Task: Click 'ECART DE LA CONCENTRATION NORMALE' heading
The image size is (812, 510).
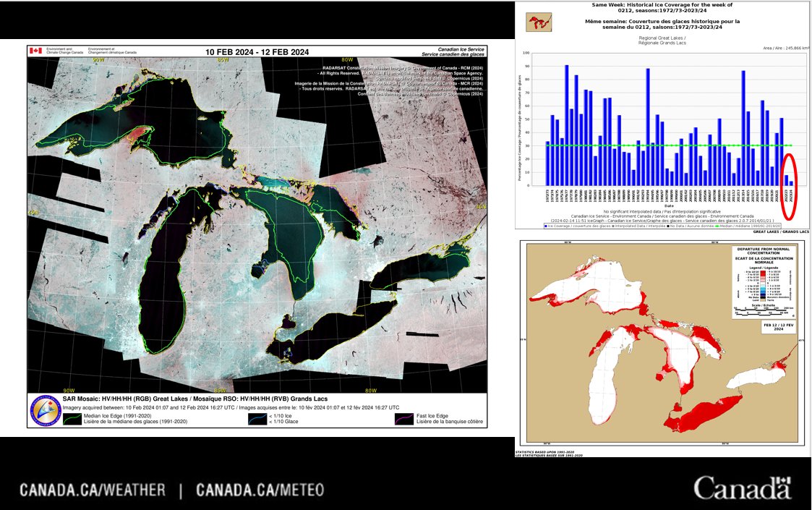Action: [x=764, y=260]
